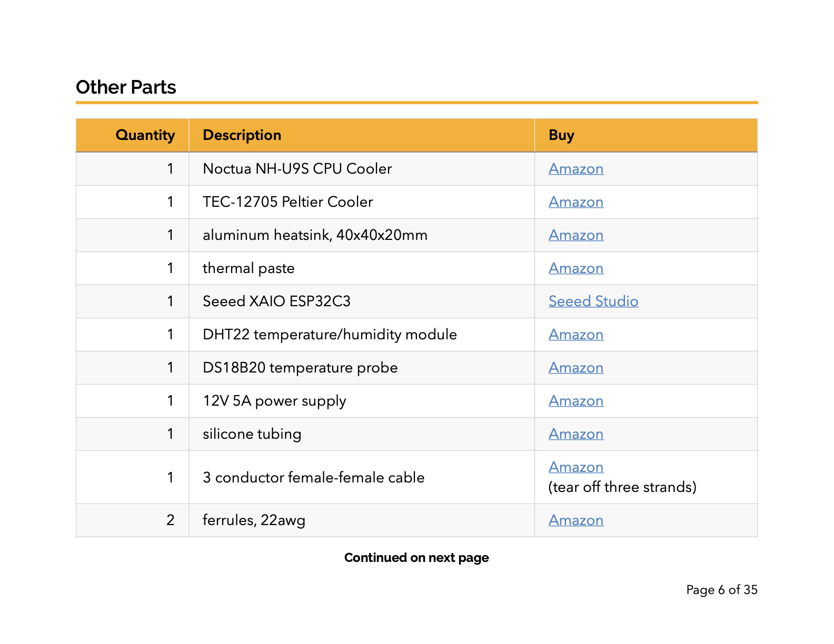This screenshot has width=834, height=644.
Task: Open Amazon link for aluminum heatsink
Action: (x=576, y=235)
